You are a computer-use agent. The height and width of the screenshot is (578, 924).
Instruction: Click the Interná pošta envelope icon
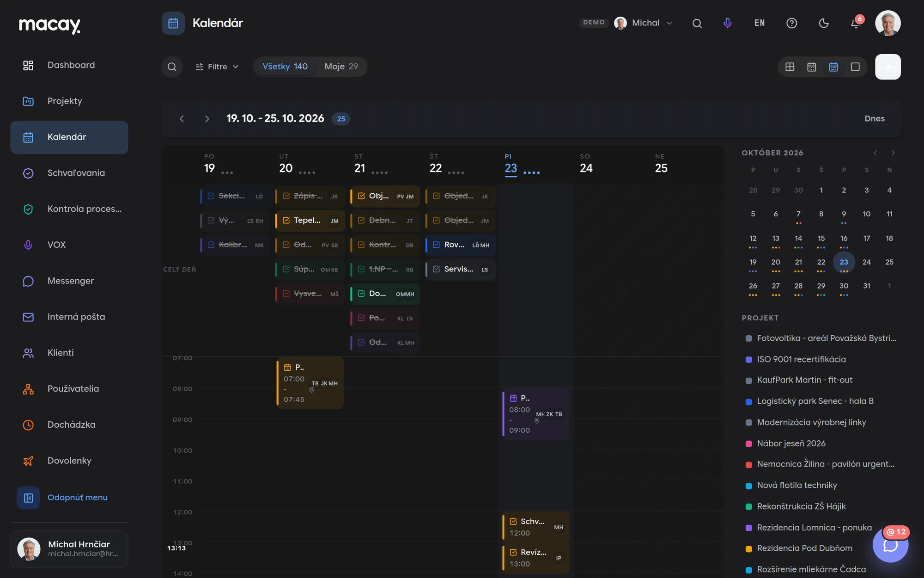pos(28,317)
